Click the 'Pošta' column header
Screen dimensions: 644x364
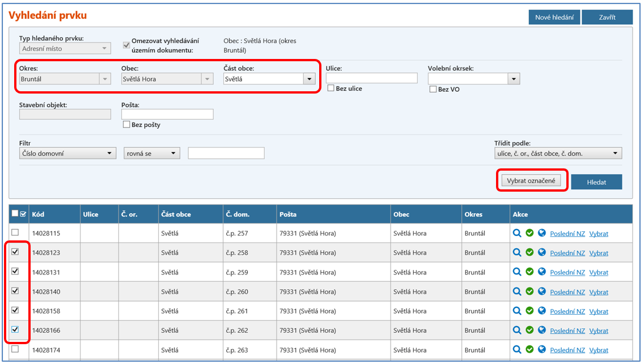[287, 214]
